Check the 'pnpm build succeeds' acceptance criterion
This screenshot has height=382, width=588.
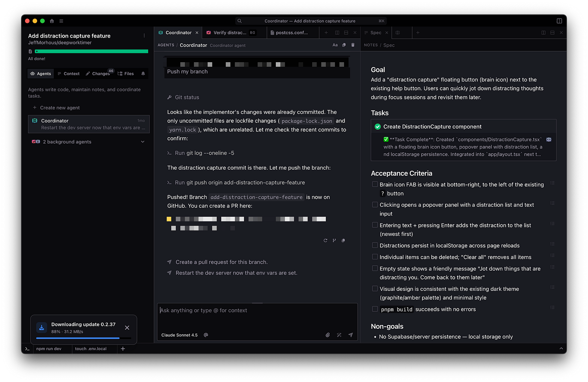[375, 309]
